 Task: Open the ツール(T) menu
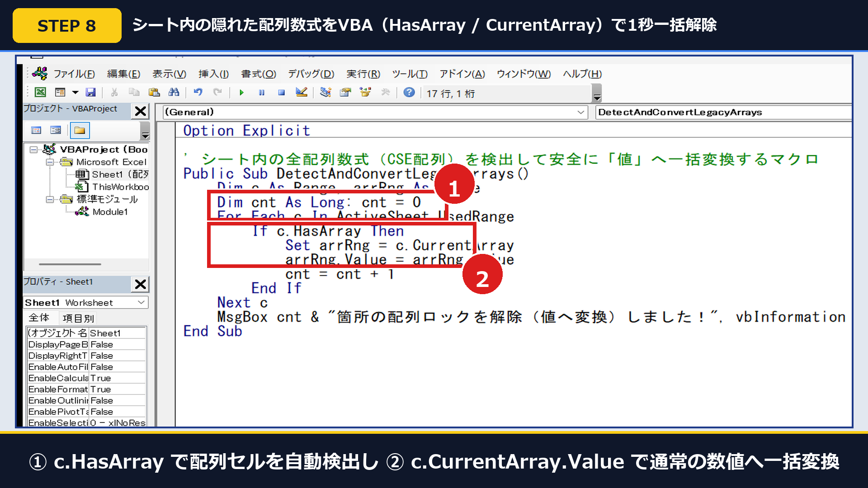[x=410, y=74]
